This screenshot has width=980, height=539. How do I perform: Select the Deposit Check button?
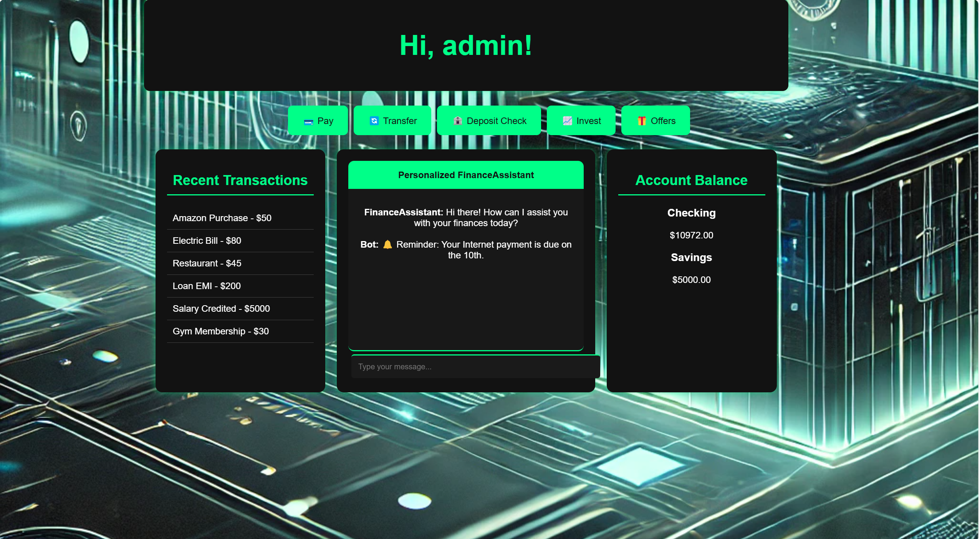(x=488, y=121)
